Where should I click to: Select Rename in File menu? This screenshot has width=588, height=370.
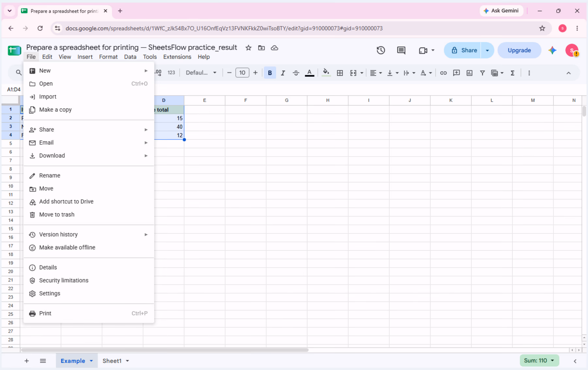[x=89, y=176]
